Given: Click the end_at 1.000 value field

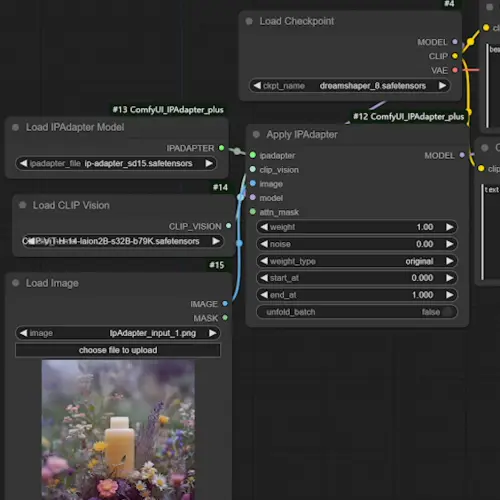Looking at the screenshot, I should (x=357, y=295).
